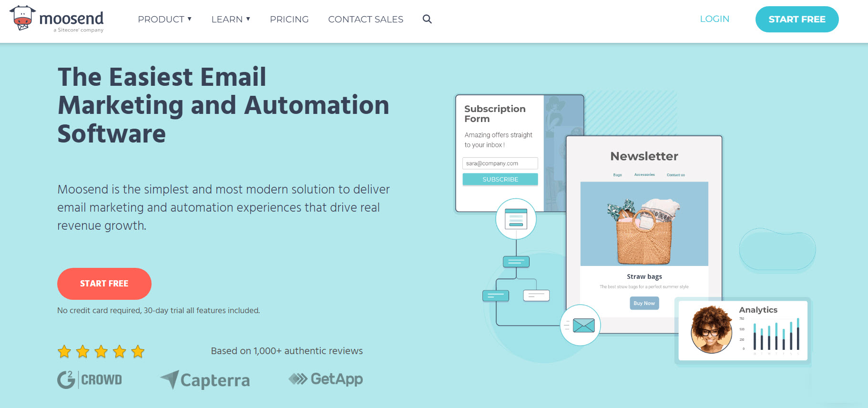
Task: Click the form icon in the automation flow
Action: click(x=516, y=219)
